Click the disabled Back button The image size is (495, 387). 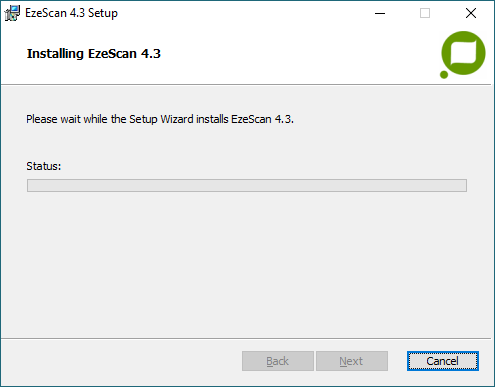click(278, 361)
